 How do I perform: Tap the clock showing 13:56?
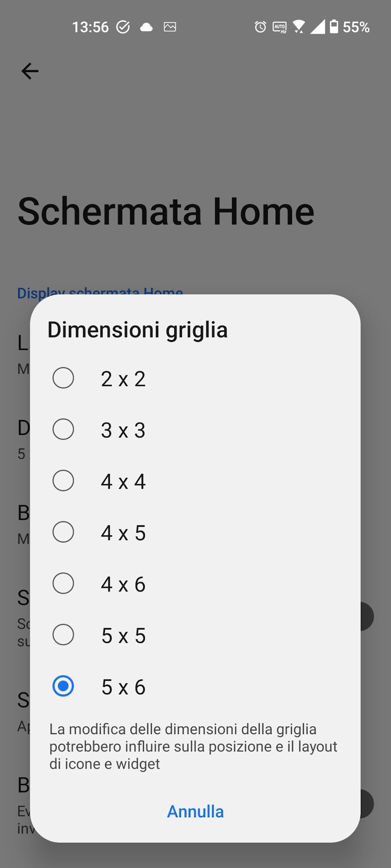[x=91, y=27]
